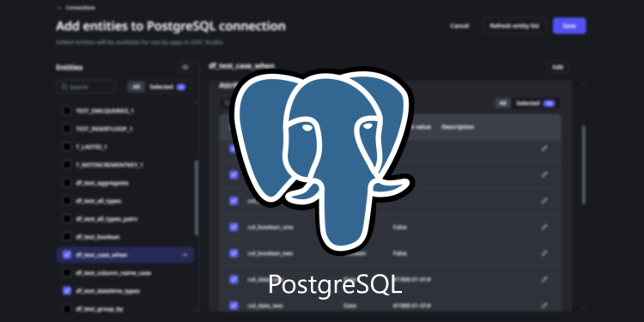This screenshot has height=322, width=644.
Task: Click the Entities panel heading
Action: tap(70, 67)
